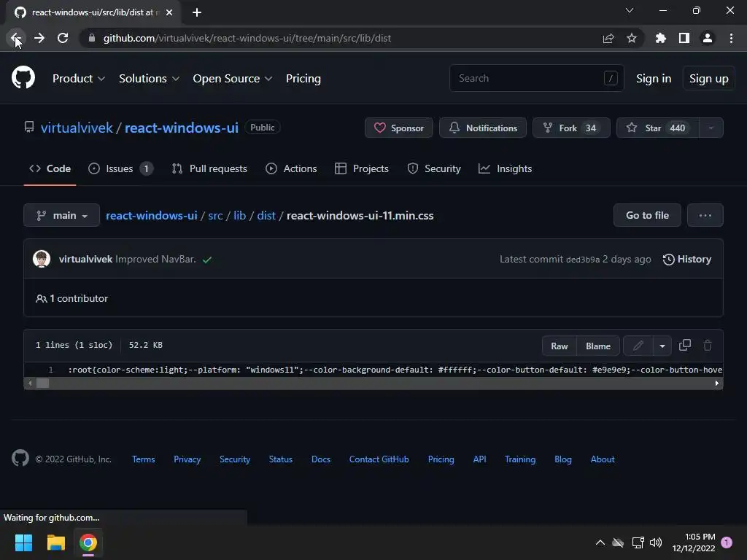Viewport: 747px width, 560px height.
Task: Expand the Open Source menu
Action: click(233, 79)
